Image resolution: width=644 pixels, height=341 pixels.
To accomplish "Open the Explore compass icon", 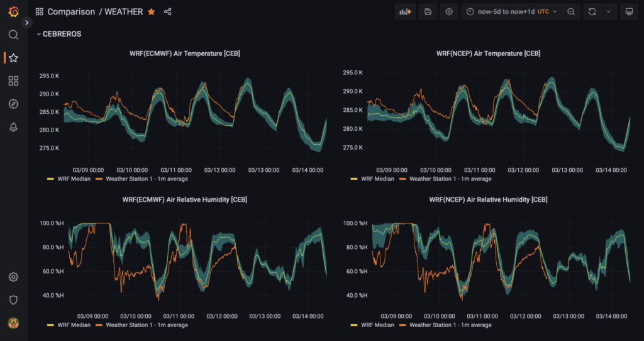I will pos(14,104).
